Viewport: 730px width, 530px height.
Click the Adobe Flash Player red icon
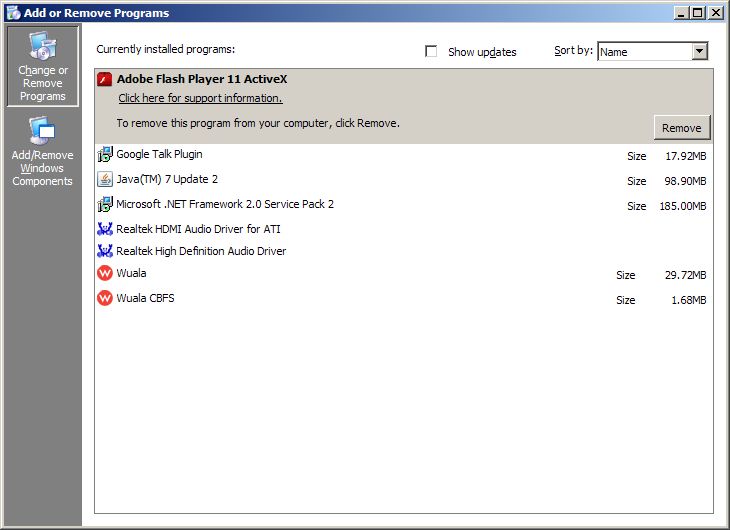click(104, 79)
